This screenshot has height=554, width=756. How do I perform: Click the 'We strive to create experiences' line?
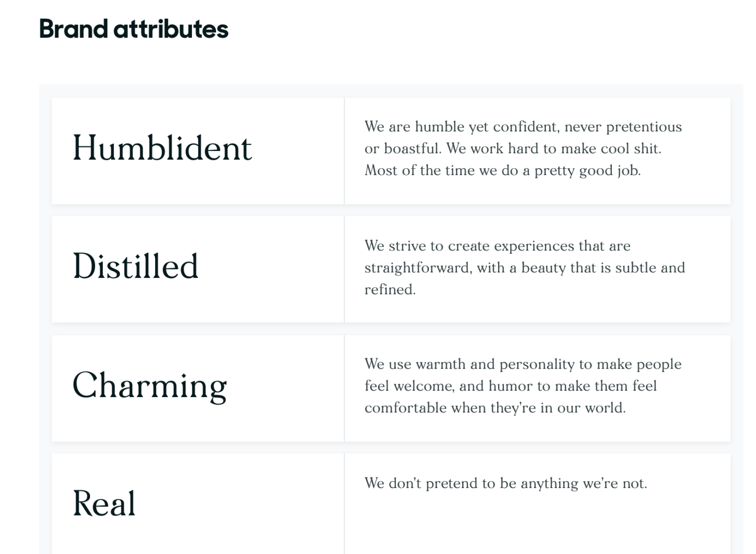click(497, 246)
